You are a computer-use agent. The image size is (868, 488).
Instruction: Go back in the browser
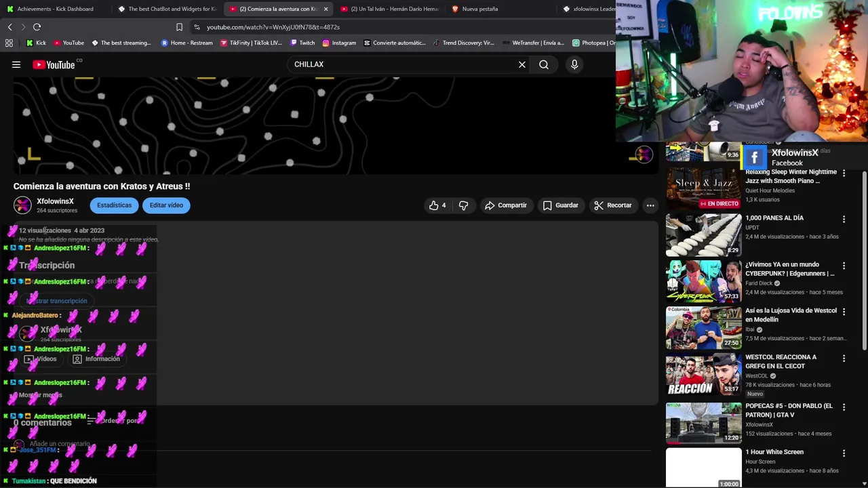(9, 27)
